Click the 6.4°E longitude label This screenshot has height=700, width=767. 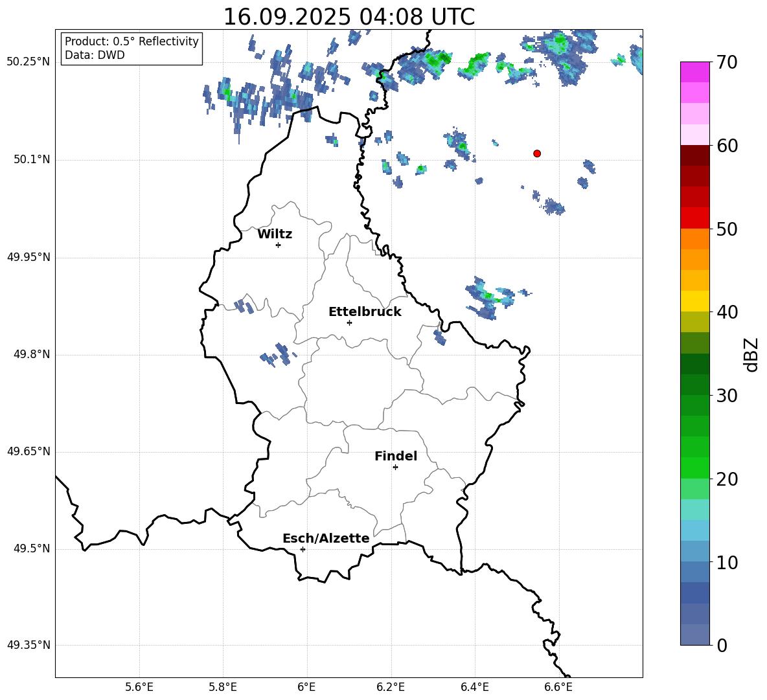(475, 688)
